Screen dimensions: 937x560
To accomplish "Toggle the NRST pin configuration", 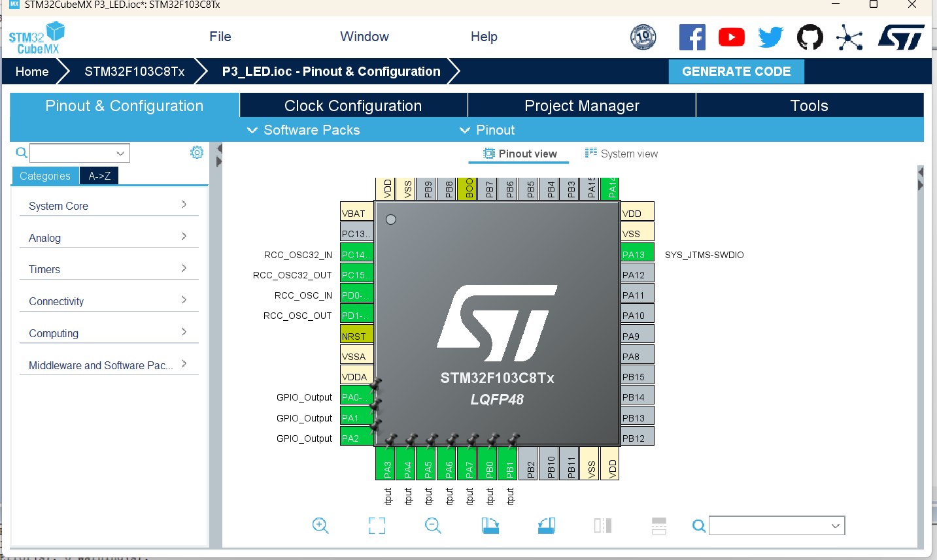I will tap(356, 335).
